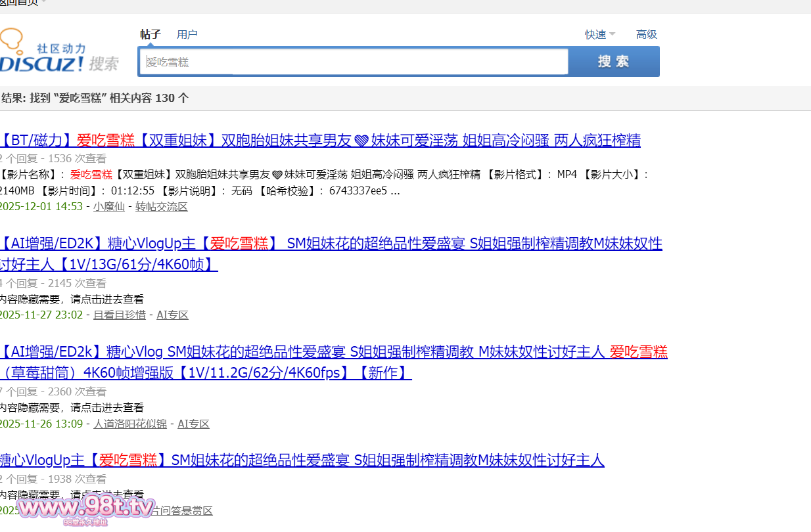Image resolution: width=811 pixels, height=532 pixels.
Task: Switch to the 用户 search tab
Action: 187,35
